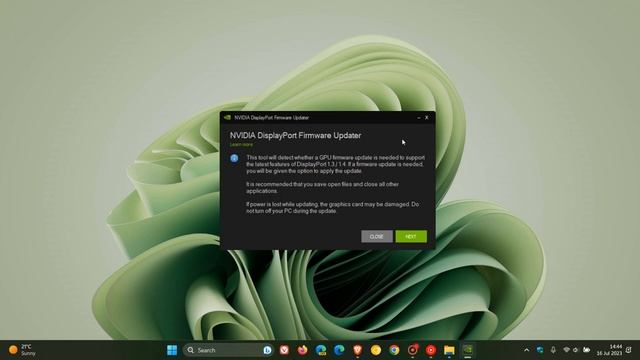Open the red YouTube Music icon on taskbar
The height and width of the screenshot is (360, 640).
coord(431,350)
